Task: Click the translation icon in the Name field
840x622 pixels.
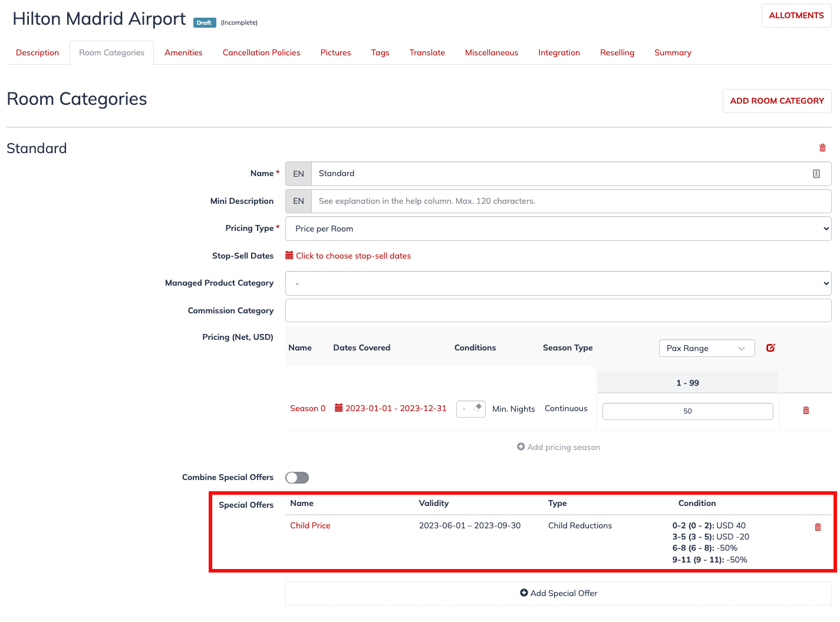Action: [x=816, y=174]
